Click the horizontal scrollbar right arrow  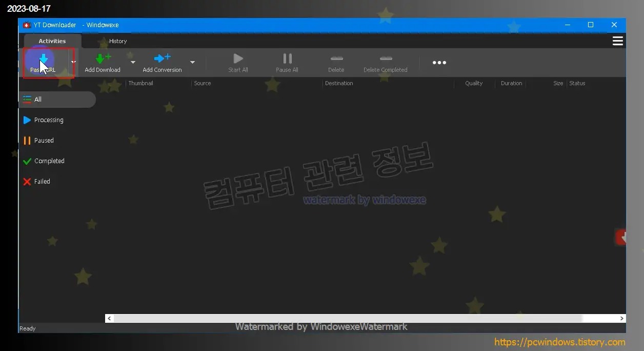(622, 319)
